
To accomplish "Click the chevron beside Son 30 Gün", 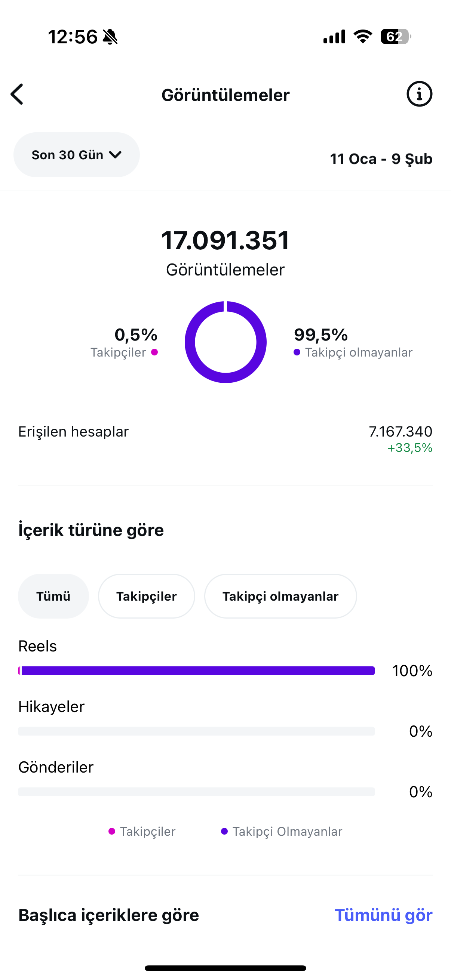I will 115,155.
